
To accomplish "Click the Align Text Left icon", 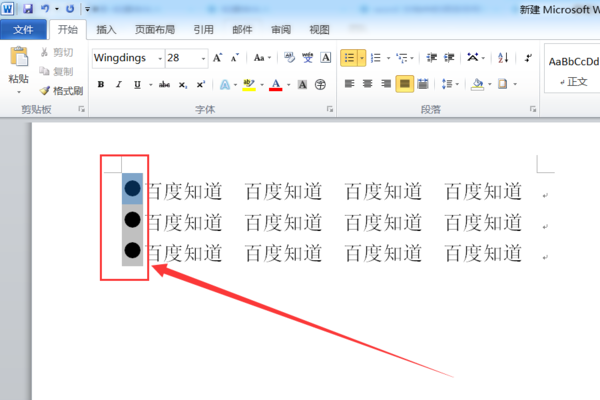I will 349,83.
